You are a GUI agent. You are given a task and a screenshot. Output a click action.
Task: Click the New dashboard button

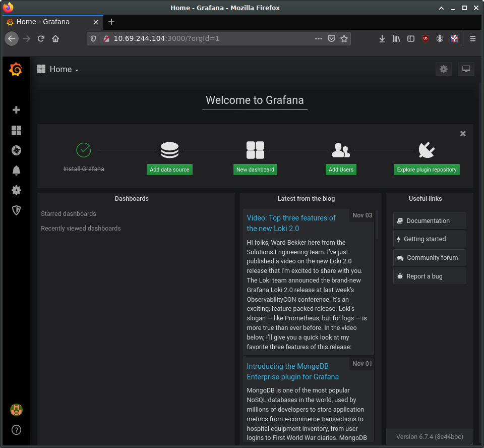(255, 170)
